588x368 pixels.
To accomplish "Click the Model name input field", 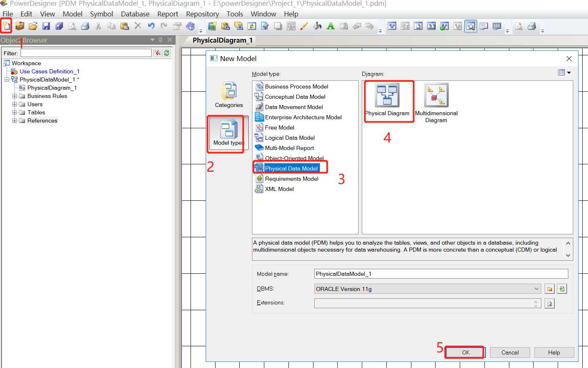I will (x=441, y=274).
